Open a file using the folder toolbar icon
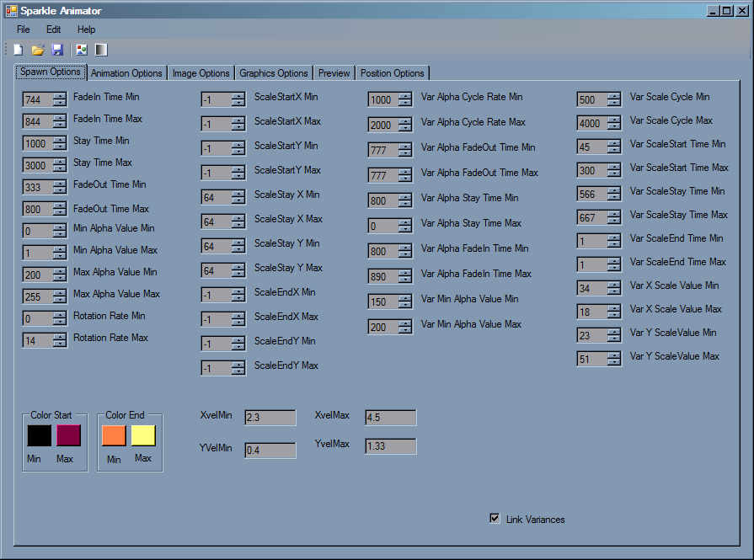The image size is (754, 560). (x=37, y=49)
